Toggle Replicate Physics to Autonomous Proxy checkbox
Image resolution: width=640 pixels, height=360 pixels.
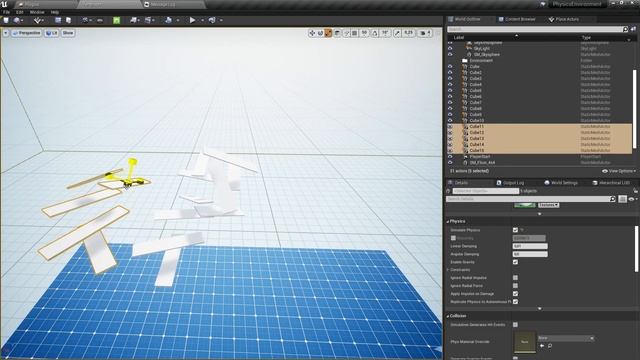pyautogui.click(x=516, y=302)
